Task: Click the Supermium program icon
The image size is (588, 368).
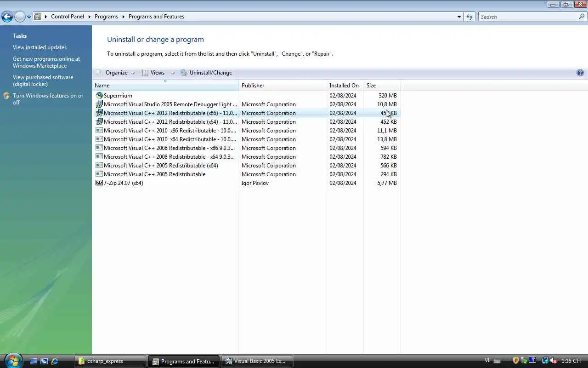Action: tap(99, 96)
